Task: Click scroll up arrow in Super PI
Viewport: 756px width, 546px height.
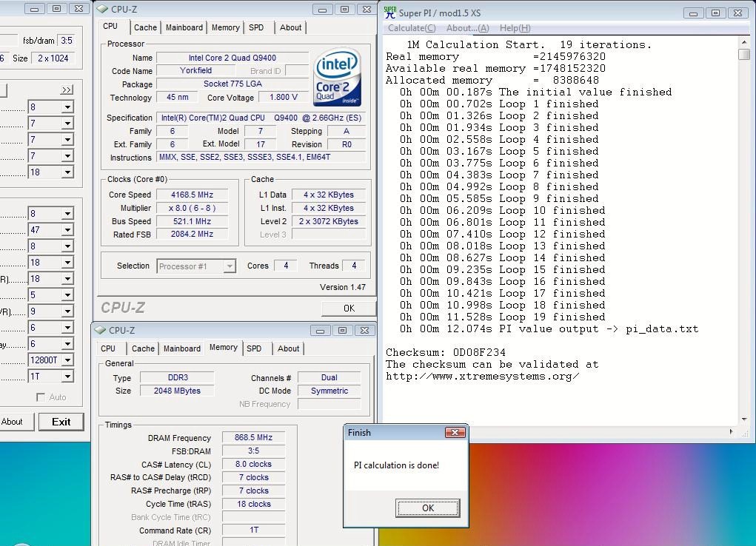Action: [x=744, y=43]
